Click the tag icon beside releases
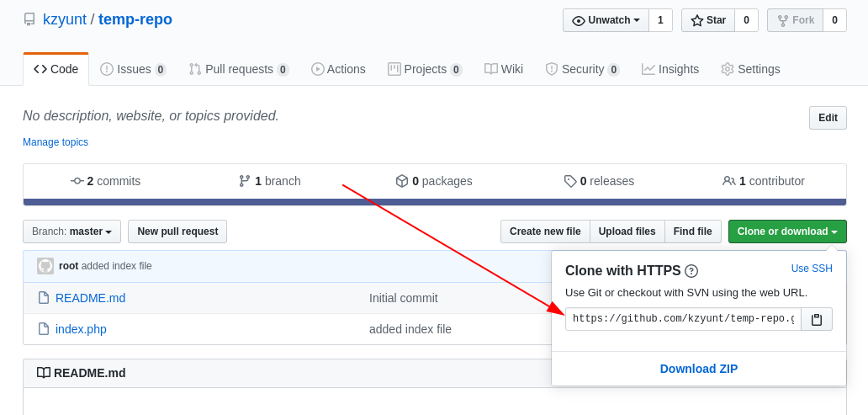 [x=570, y=181]
